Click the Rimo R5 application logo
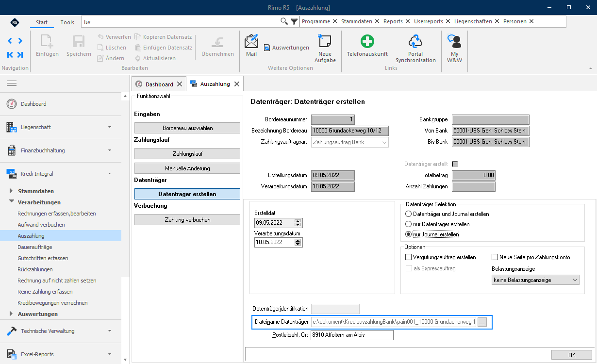This screenshot has width=597, height=364. coord(15,22)
